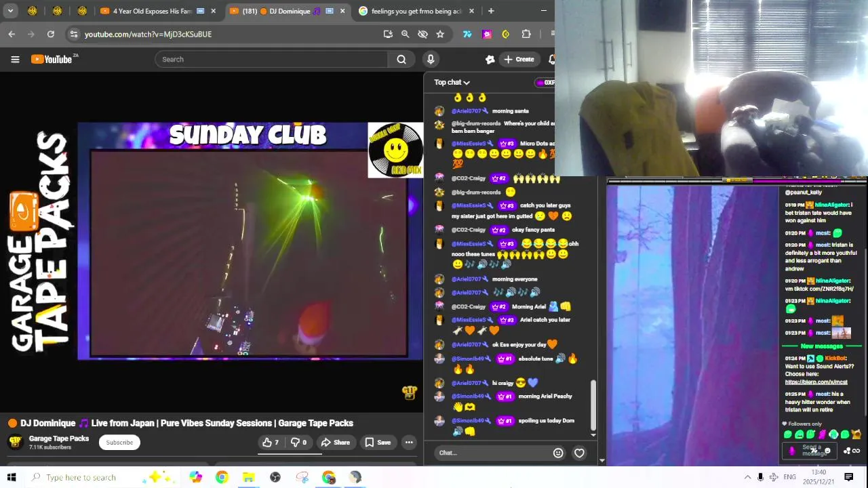868x488 pixels.
Task: Click the live chat scrollbar thumb
Action: [x=593, y=405]
